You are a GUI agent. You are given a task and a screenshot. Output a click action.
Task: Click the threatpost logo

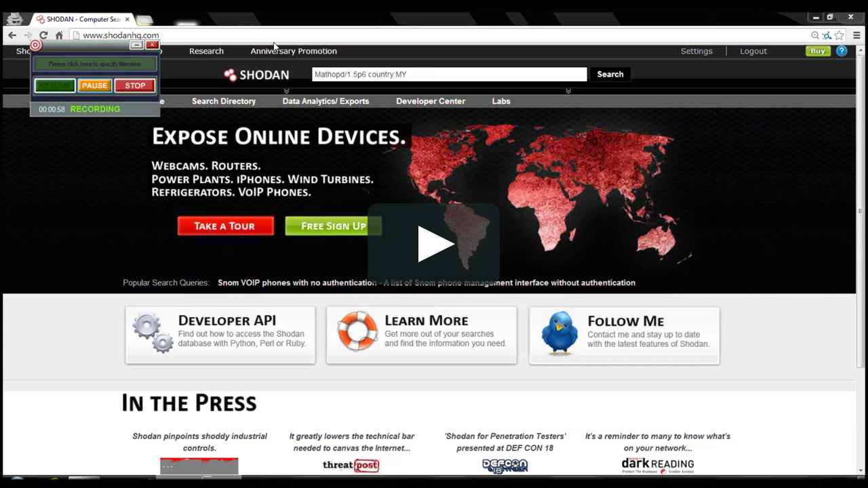(351, 465)
